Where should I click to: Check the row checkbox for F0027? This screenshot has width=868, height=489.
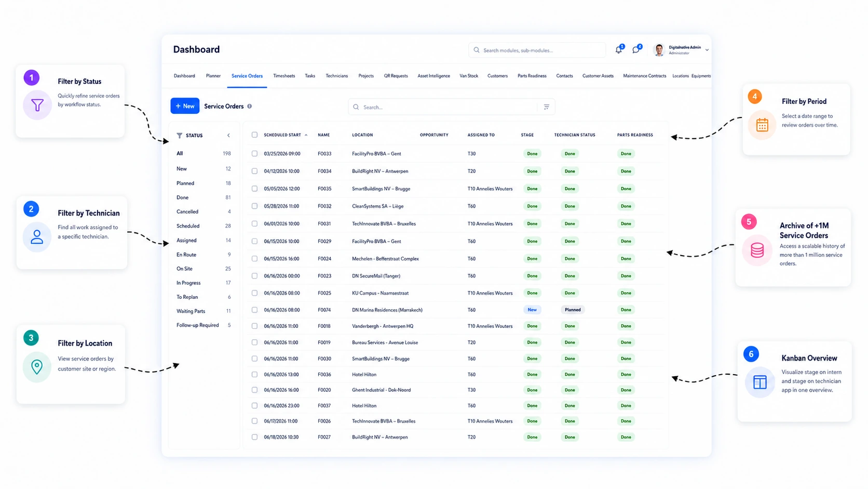(x=254, y=437)
